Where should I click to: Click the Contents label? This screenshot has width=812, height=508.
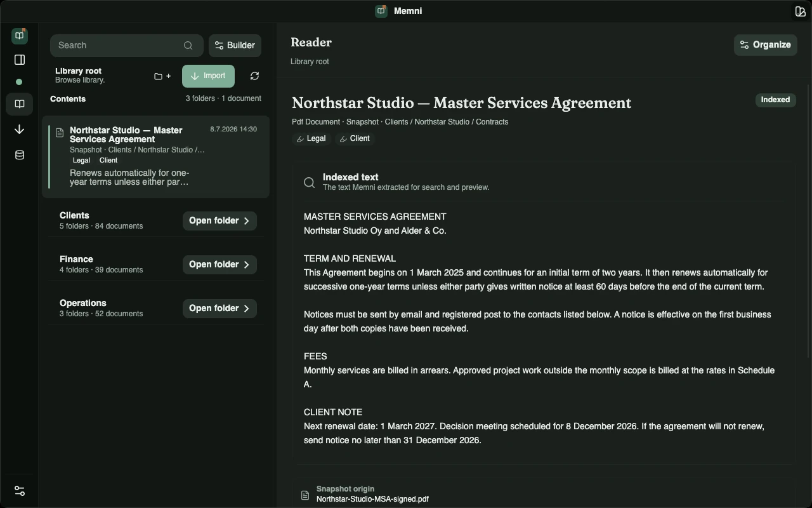68,98
